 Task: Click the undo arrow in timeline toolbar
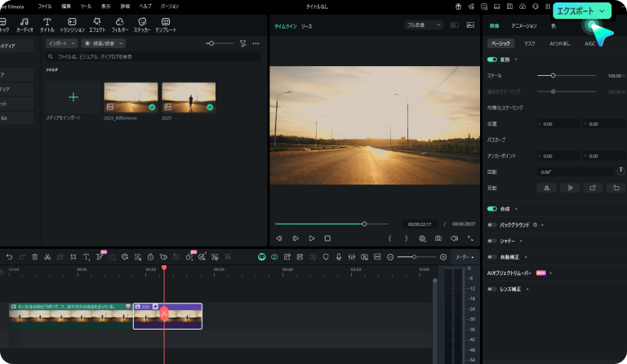(9, 256)
